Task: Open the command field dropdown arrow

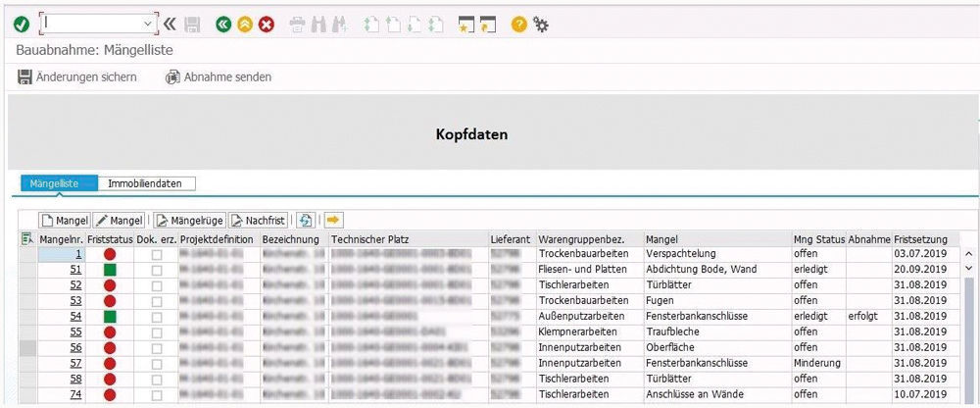Action: pos(149,23)
